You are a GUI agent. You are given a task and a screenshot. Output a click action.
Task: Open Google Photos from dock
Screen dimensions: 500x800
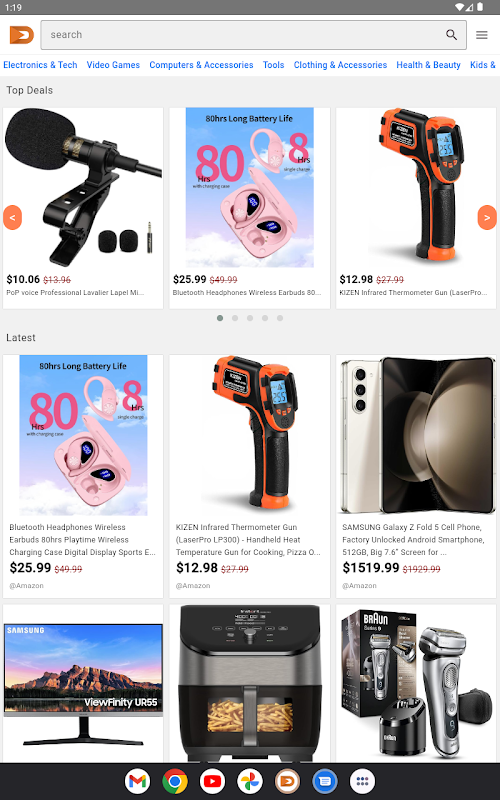[x=250, y=781]
